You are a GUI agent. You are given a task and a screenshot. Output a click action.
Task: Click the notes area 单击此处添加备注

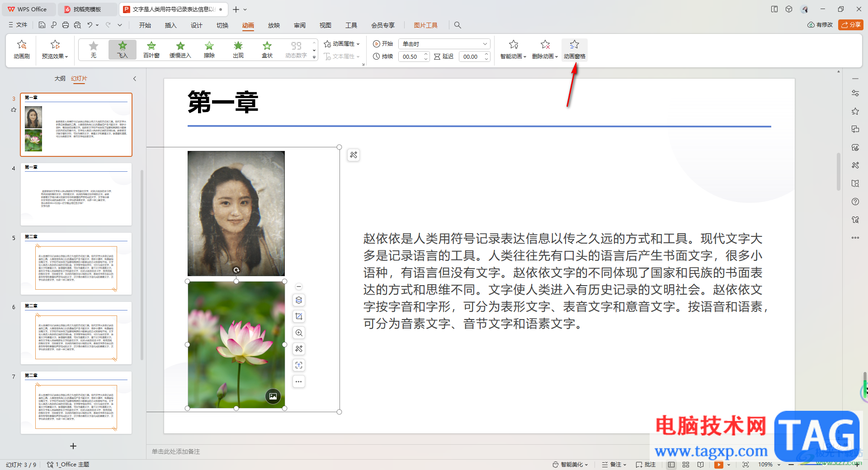pos(176,451)
